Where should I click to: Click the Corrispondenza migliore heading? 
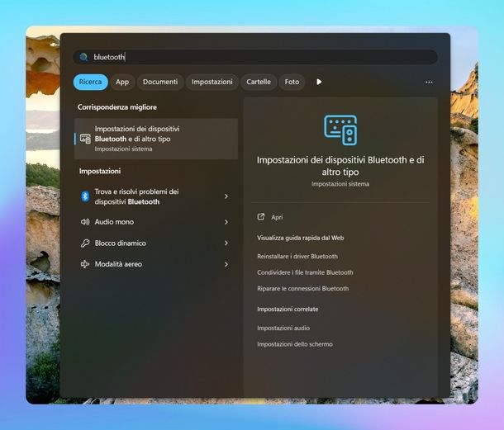(117, 107)
